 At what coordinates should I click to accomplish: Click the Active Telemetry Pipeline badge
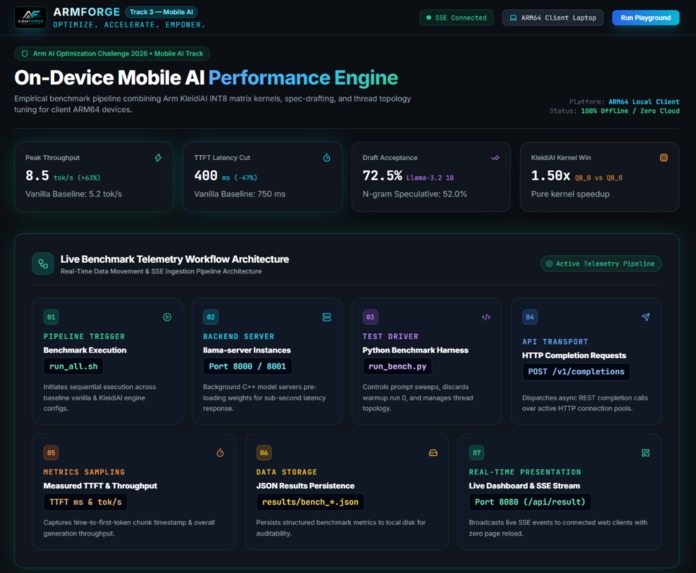pos(601,264)
